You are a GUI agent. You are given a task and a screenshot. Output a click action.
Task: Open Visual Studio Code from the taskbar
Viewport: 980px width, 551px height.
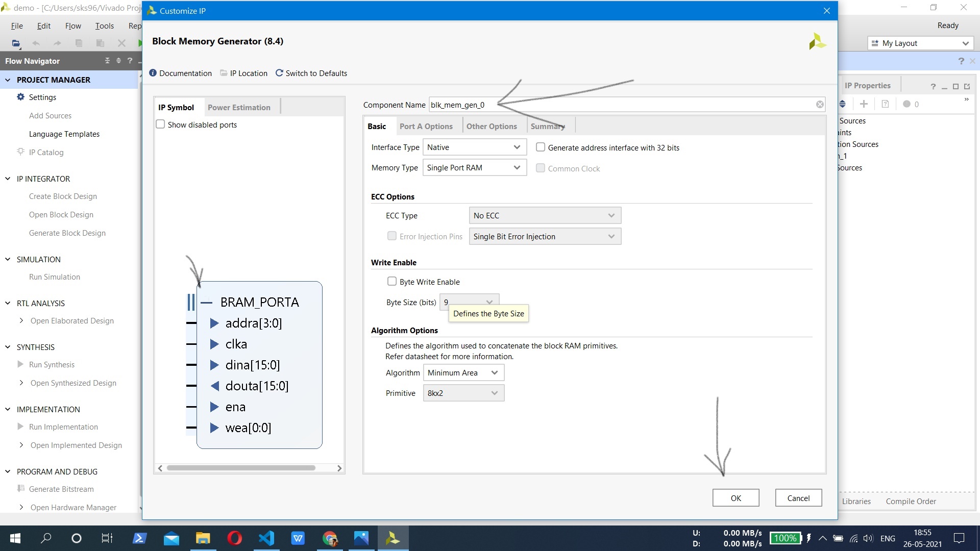tap(266, 538)
